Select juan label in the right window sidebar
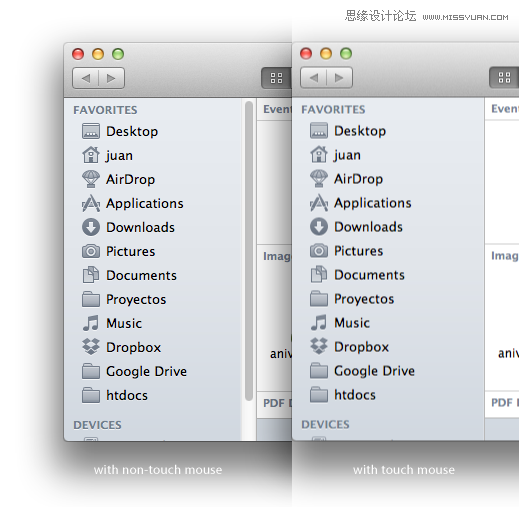Image resolution: width=519 pixels, height=507 pixels. 347,155
